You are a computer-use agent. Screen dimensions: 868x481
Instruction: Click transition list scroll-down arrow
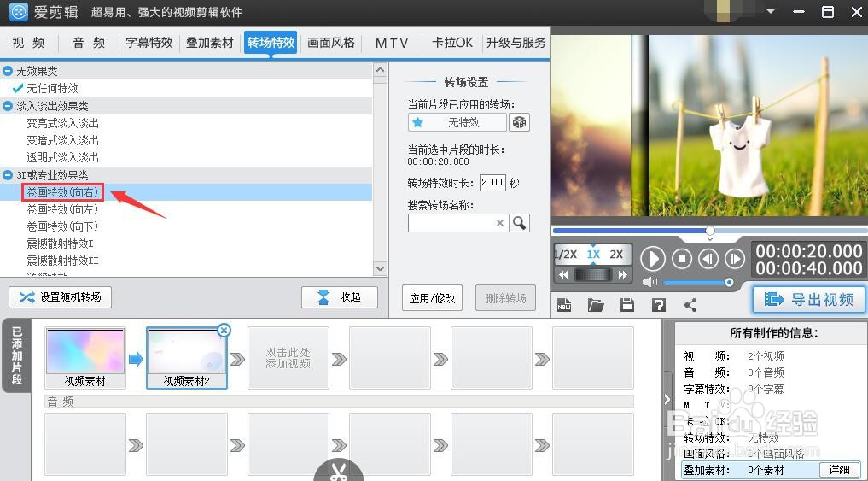[x=380, y=269]
